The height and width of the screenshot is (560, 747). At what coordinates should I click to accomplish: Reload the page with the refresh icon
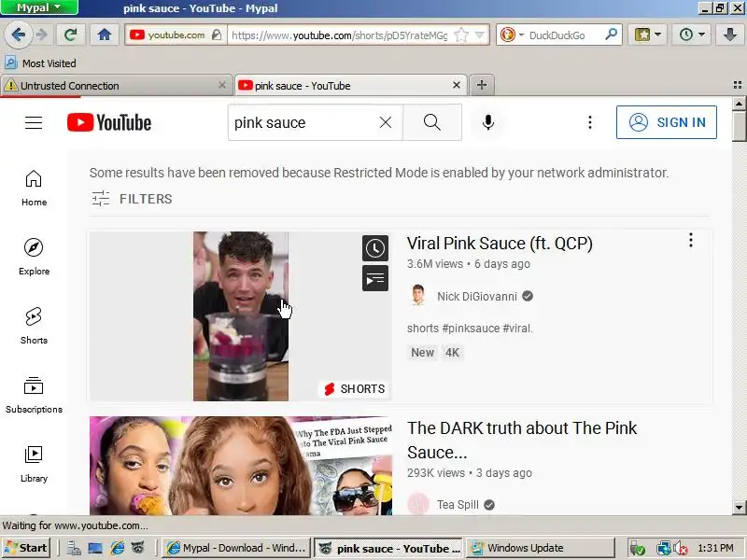coord(71,35)
